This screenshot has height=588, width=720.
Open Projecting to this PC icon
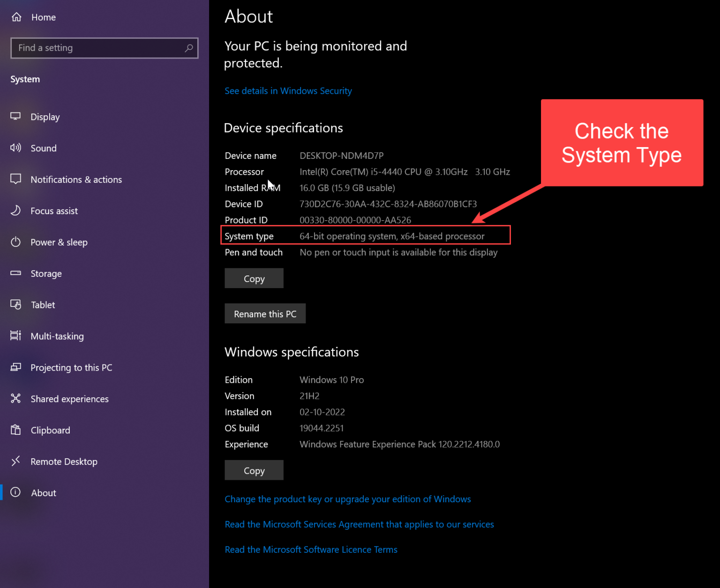pos(15,367)
